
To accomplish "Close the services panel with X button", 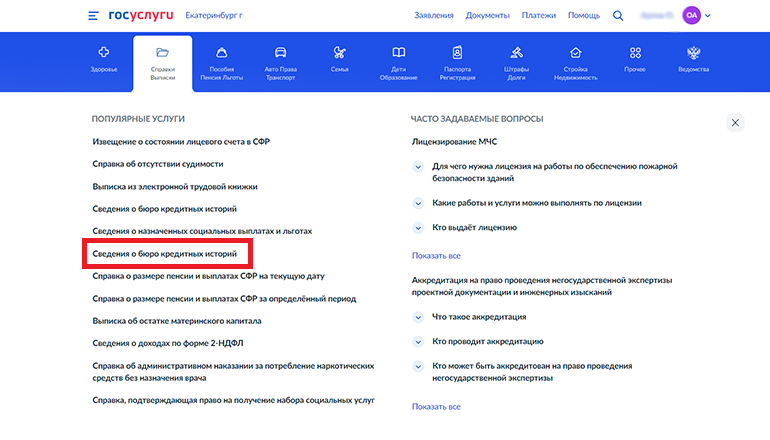I will (x=735, y=122).
